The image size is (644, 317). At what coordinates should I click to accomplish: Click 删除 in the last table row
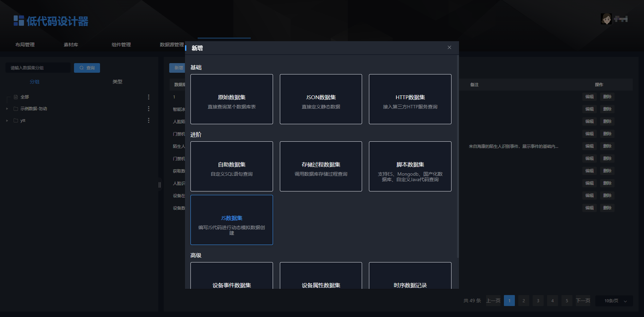point(607,208)
